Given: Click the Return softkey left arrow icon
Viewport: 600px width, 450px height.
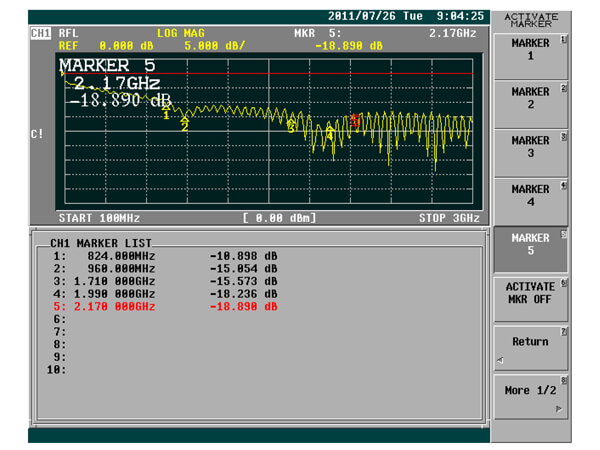Looking at the screenshot, I should click(501, 360).
